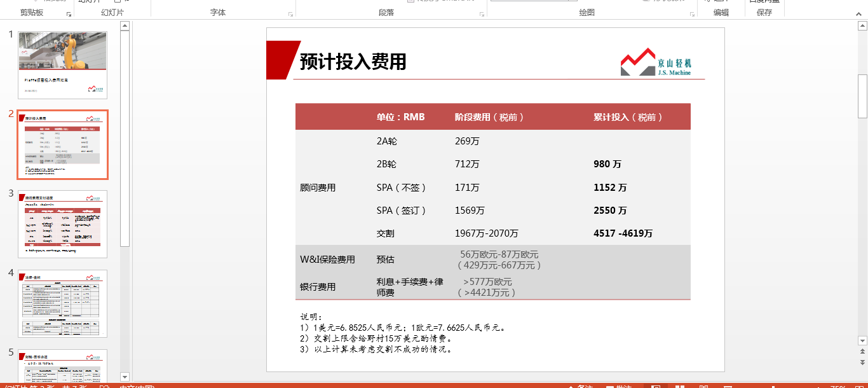Click the table cell 银行费用
Image resolution: width=868 pixels, height=388 pixels.
click(318, 287)
